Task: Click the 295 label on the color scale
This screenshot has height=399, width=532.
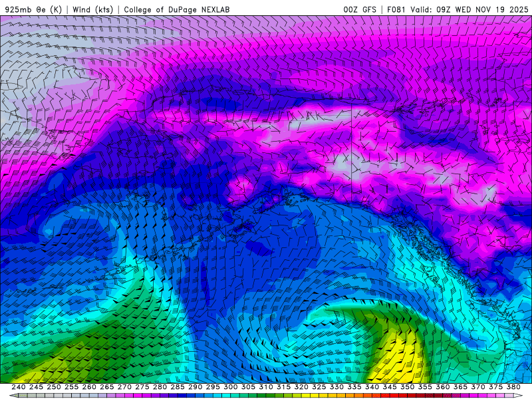Action: [213, 387]
